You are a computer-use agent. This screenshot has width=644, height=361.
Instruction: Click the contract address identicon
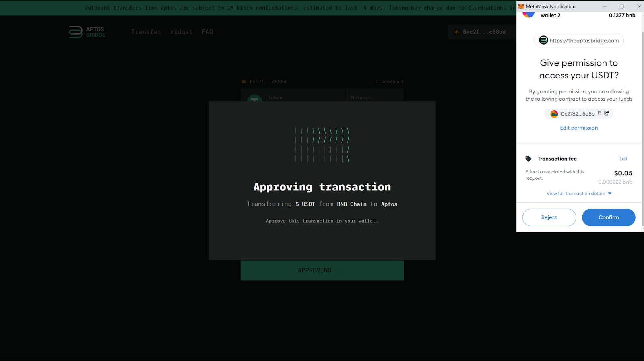tap(554, 114)
